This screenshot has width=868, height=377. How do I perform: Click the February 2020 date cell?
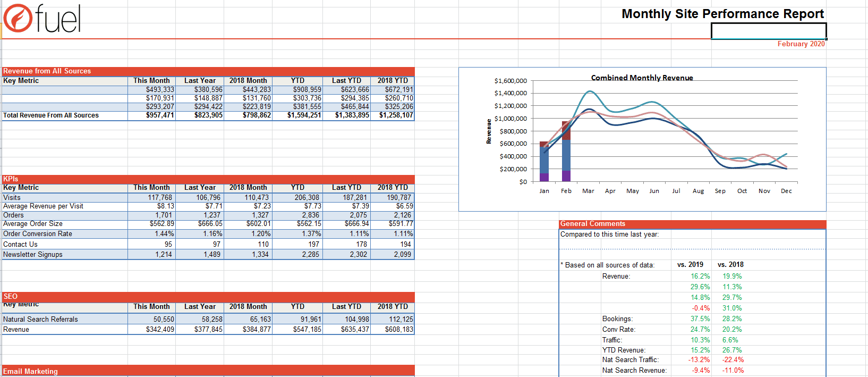801,44
